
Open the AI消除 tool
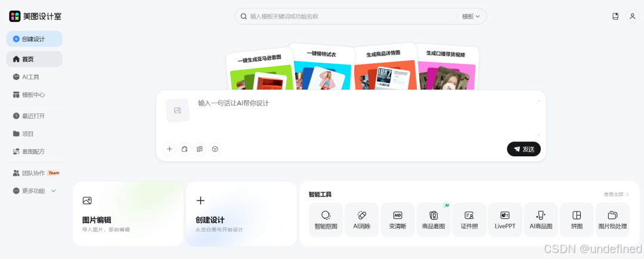tap(361, 220)
